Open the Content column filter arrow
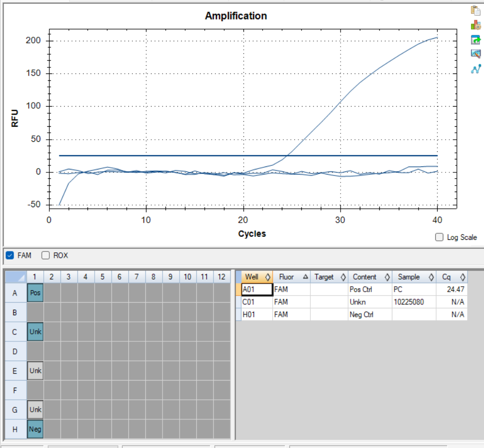 point(387,277)
